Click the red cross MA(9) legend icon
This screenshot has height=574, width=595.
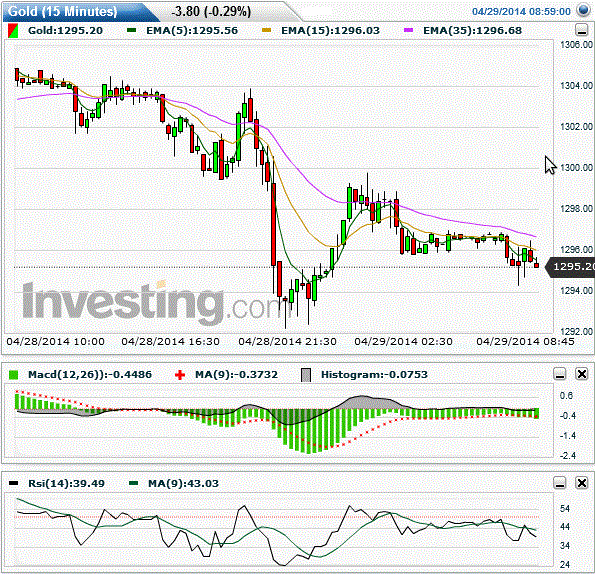tap(180, 375)
